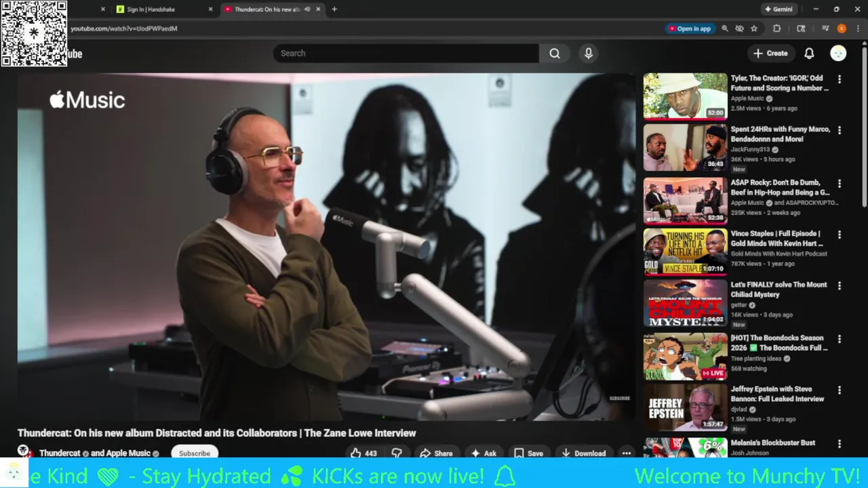This screenshot has height=488, width=868.
Task: Open ASAP Rocky 52:38 video thumbnail
Action: 685,201
